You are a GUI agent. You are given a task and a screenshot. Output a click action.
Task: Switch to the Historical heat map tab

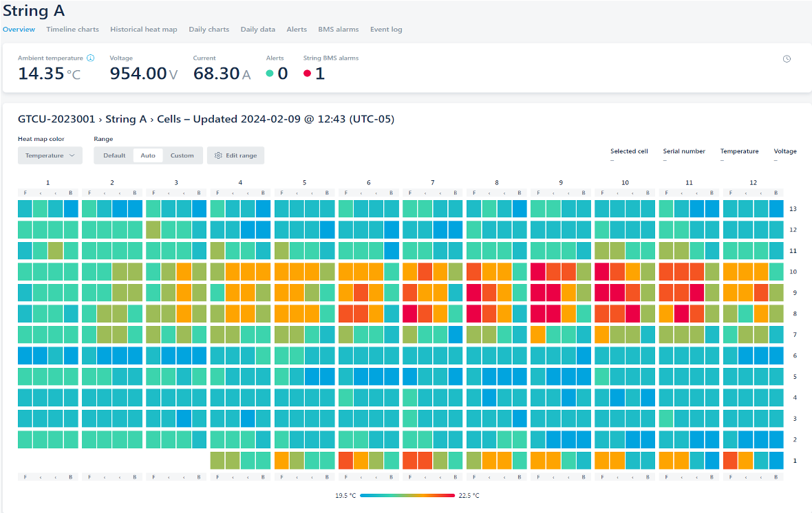click(143, 30)
